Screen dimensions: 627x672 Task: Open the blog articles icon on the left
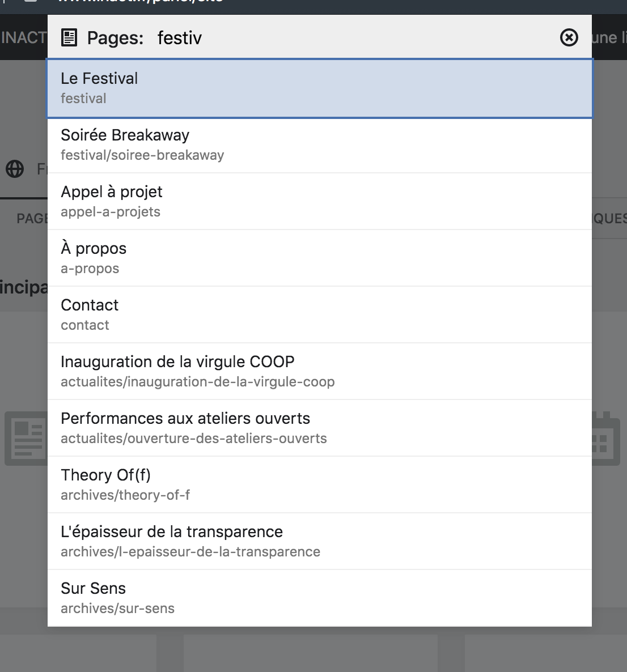[x=28, y=438]
